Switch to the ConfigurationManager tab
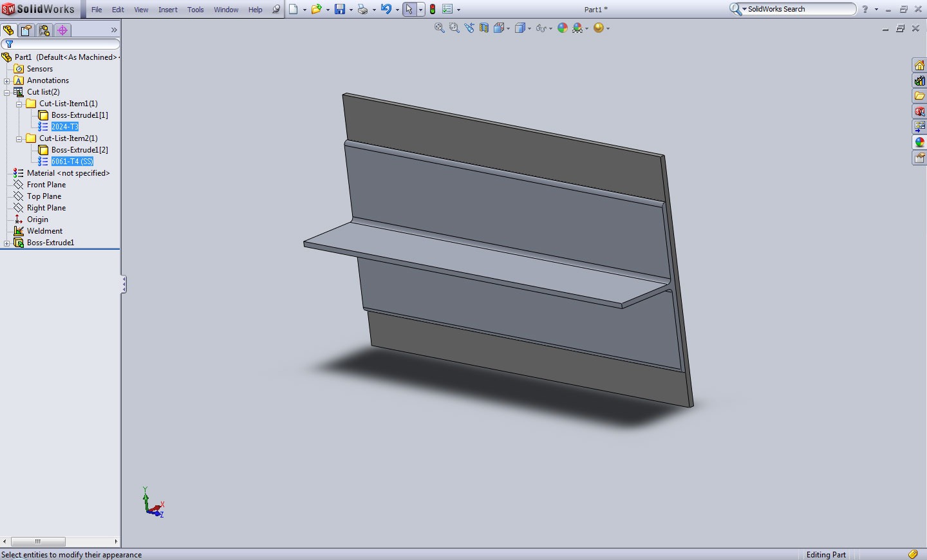This screenshot has width=927, height=560. tap(44, 30)
